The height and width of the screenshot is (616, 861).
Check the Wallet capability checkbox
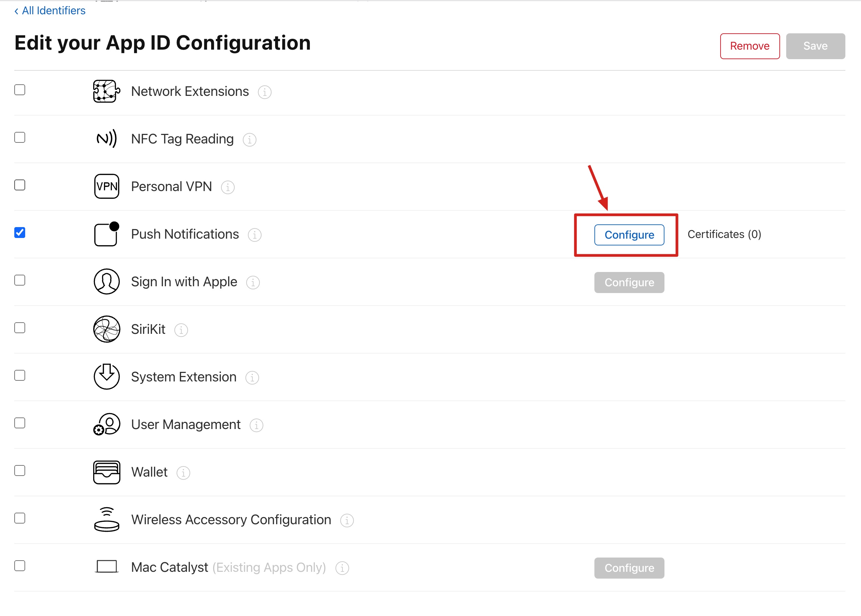click(20, 471)
